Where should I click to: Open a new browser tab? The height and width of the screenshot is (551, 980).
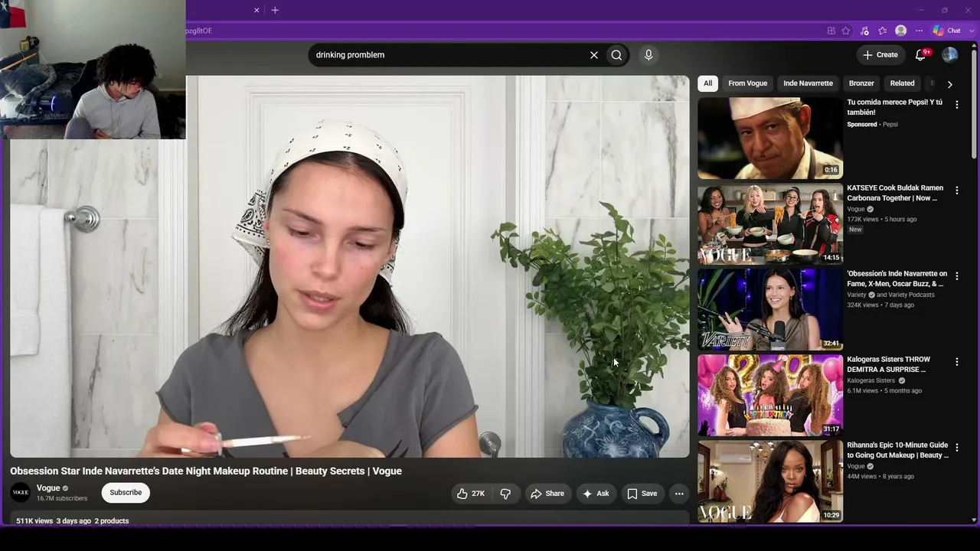click(x=275, y=10)
